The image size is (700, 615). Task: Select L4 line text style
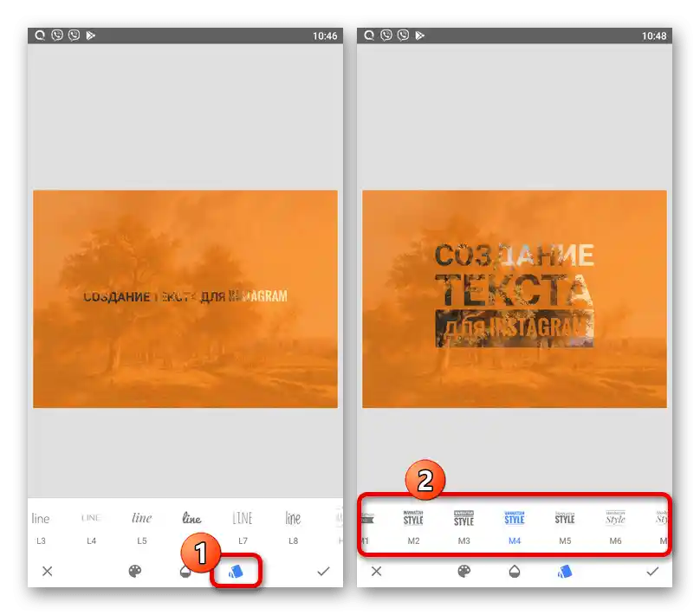tap(91, 528)
